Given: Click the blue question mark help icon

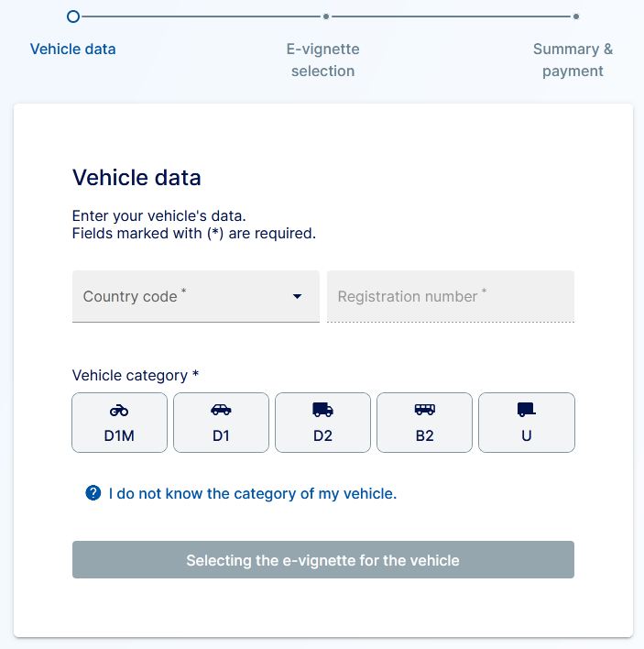Looking at the screenshot, I should click(93, 493).
